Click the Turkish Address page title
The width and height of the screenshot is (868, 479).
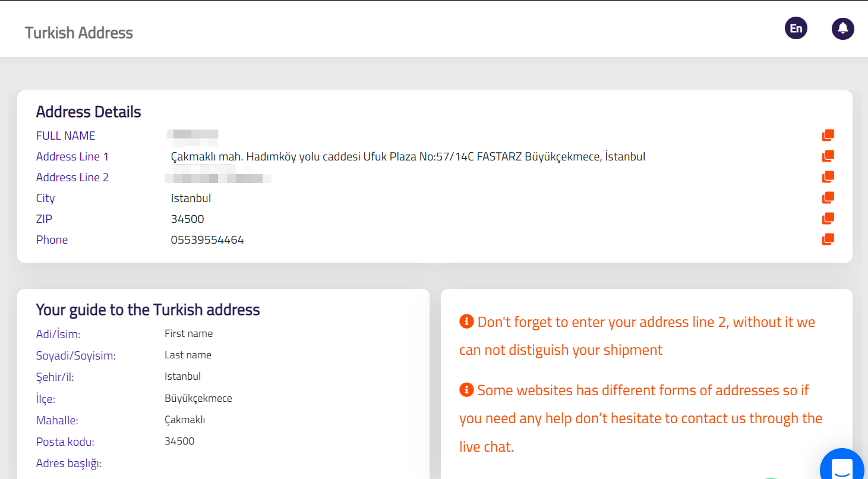(79, 33)
